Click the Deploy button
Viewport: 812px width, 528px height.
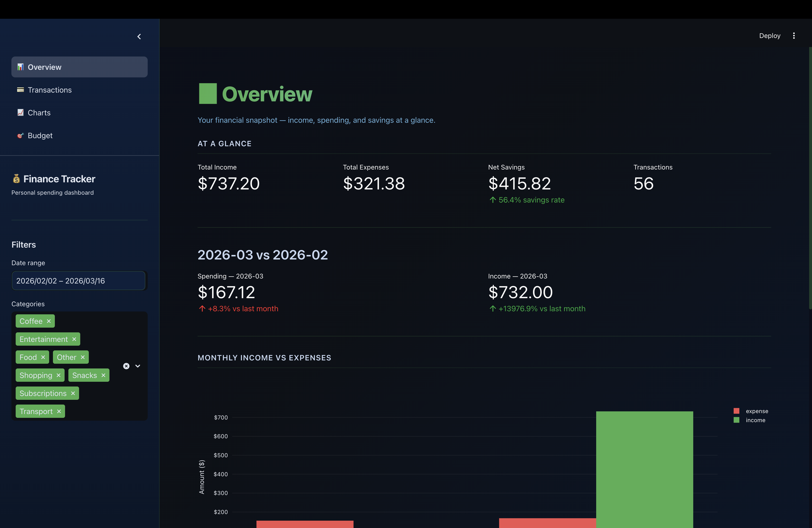pos(770,35)
